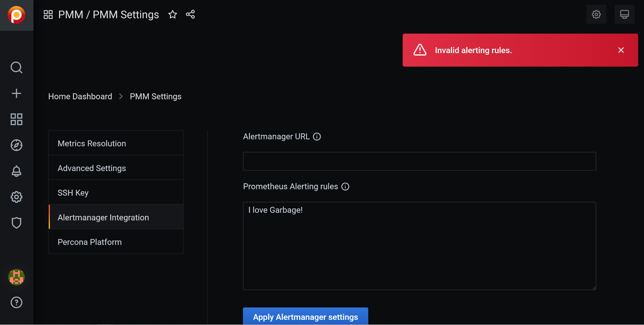Open the search icon in sidebar

point(16,68)
